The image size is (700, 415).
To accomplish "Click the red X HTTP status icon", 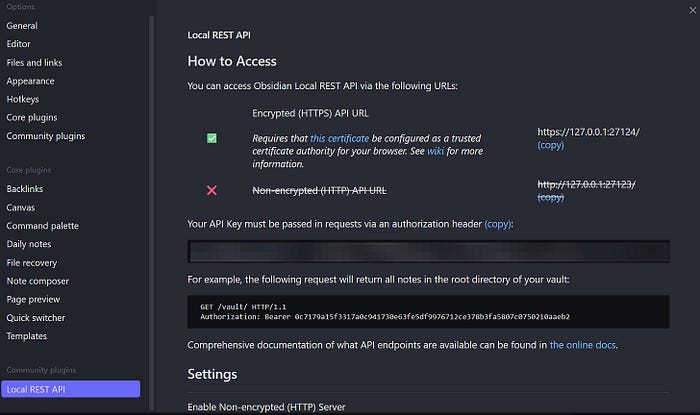I will point(212,190).
